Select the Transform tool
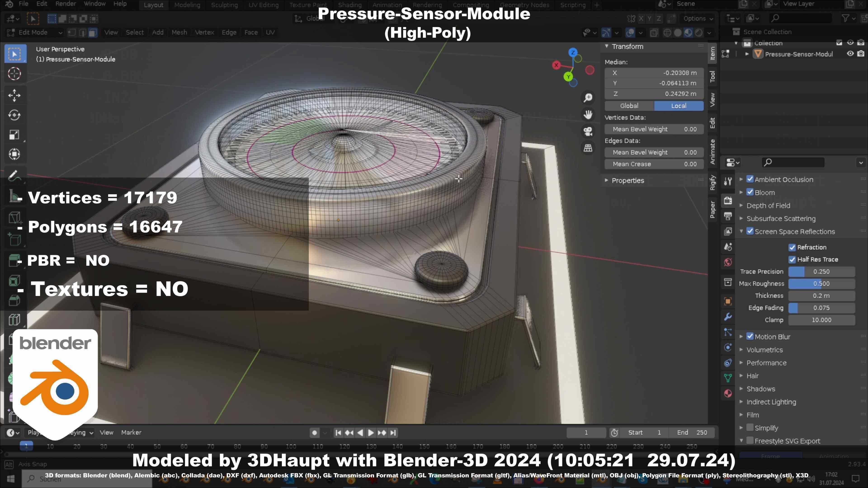The height and width of the screenshot is (488, 868). 14,154
